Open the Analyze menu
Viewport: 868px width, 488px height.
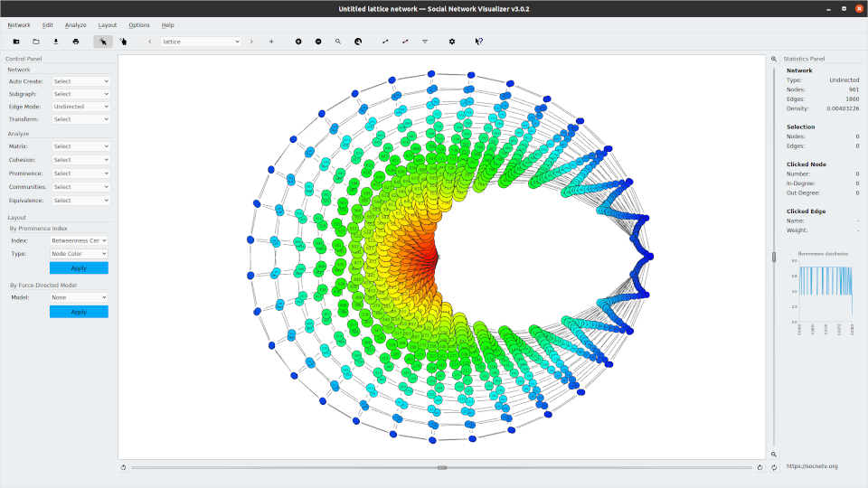pyautogui.click(x=76, y=25)
